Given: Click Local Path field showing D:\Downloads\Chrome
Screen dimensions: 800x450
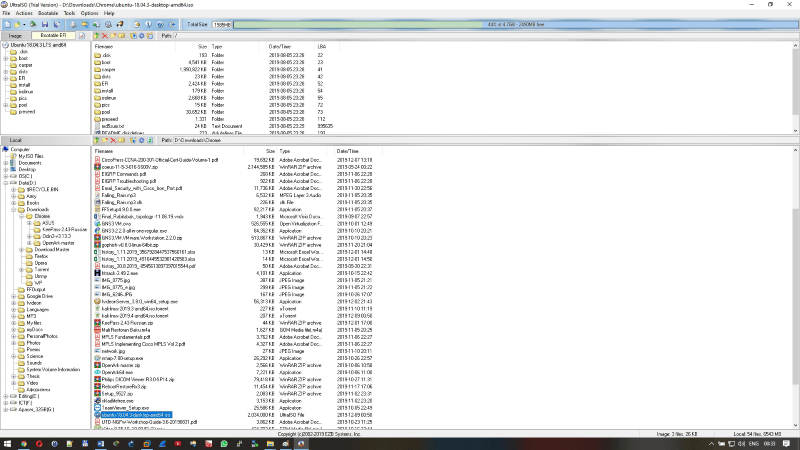Looking at the screenshot, I should point(485,140).
